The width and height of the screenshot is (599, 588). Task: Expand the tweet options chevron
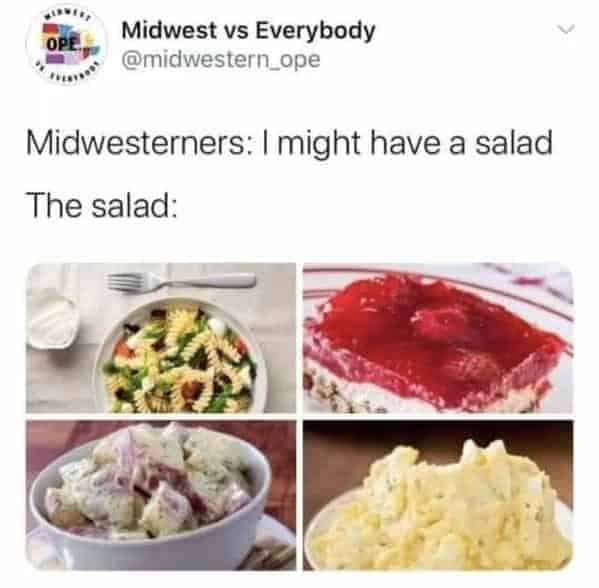point(566,29)
